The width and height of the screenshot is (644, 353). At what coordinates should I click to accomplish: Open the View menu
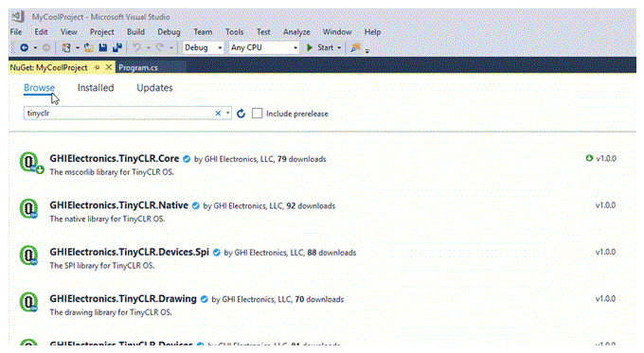pyautogui.click(x=68, y=32)
